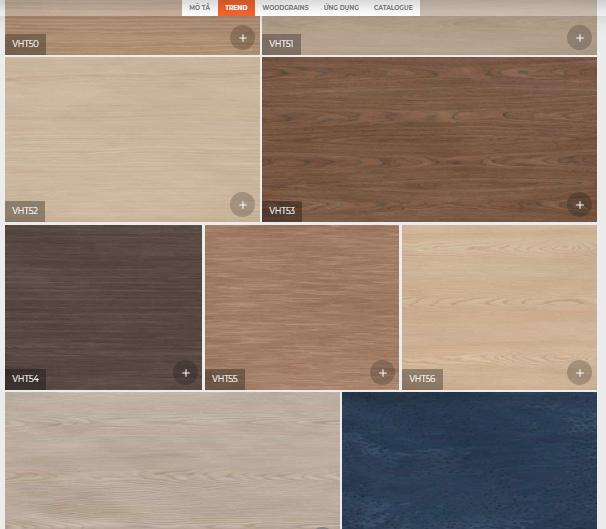Open the CATALOGUE tab
The height and width of the screenshot is (529, 606).
pyautogui.click(x=393, y=8)
